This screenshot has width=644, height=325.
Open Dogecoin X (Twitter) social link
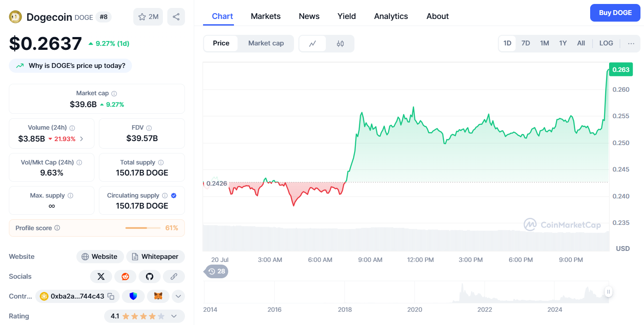pyautogui.click(x=101, y=276)
